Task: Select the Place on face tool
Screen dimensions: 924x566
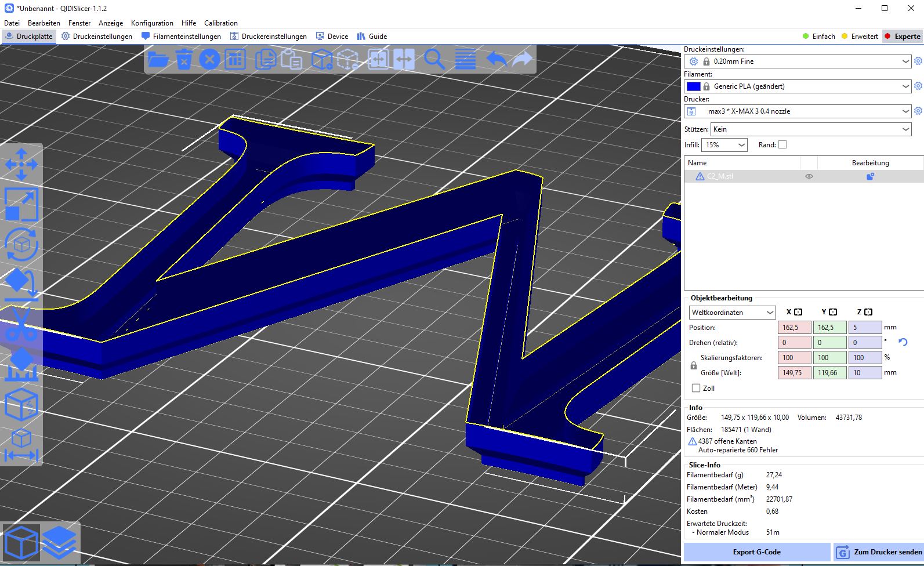Action: (21, 285)
